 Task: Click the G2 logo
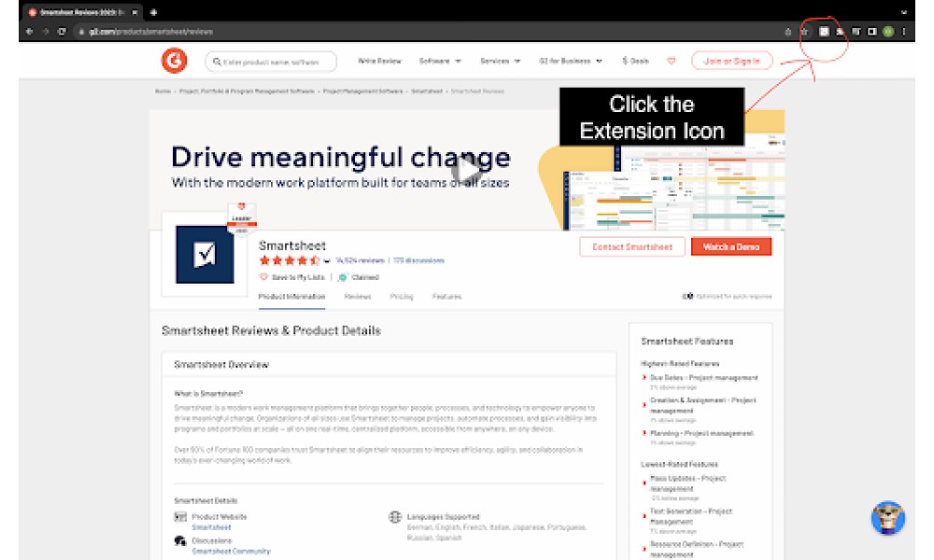174,61
